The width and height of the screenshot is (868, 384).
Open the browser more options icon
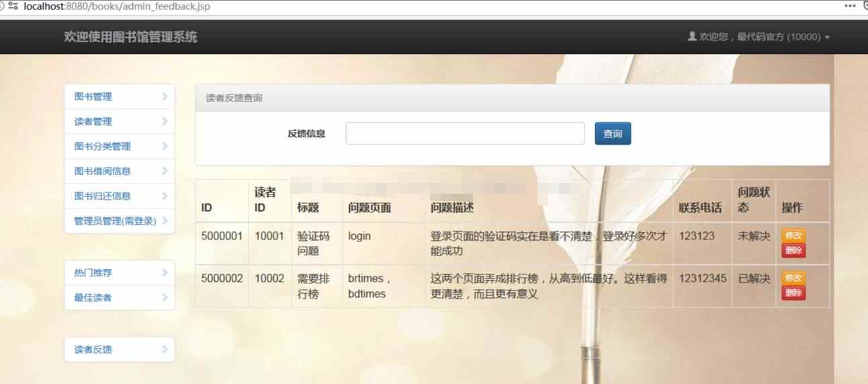tap(850, 5)
